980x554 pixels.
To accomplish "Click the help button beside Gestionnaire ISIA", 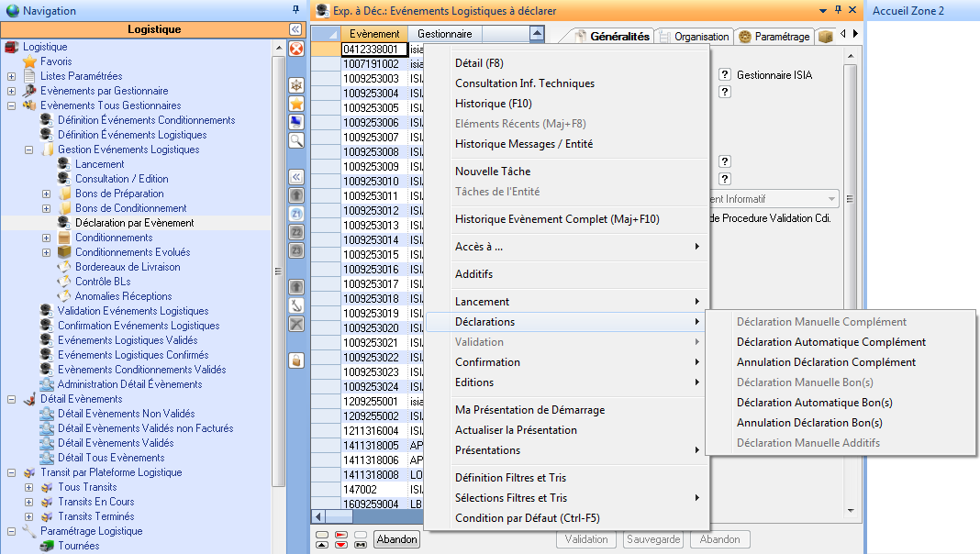I will (x=725, y=74).
